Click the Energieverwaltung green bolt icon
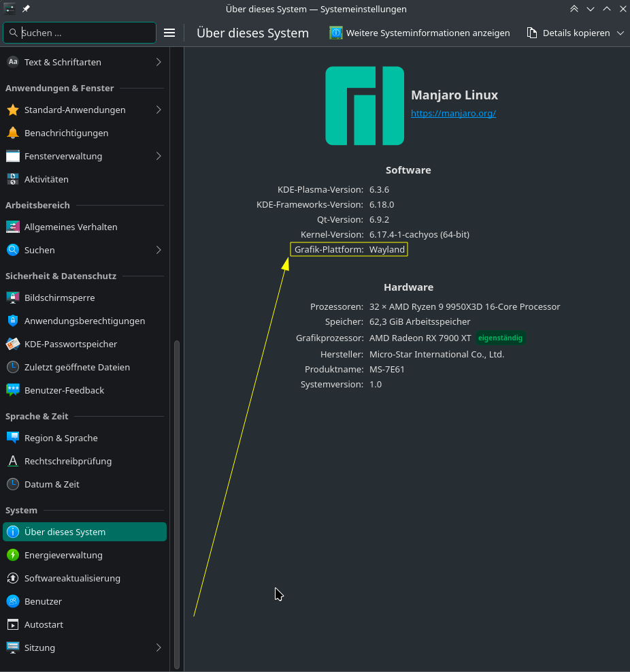The image size is (630, 672). (13, 555)
